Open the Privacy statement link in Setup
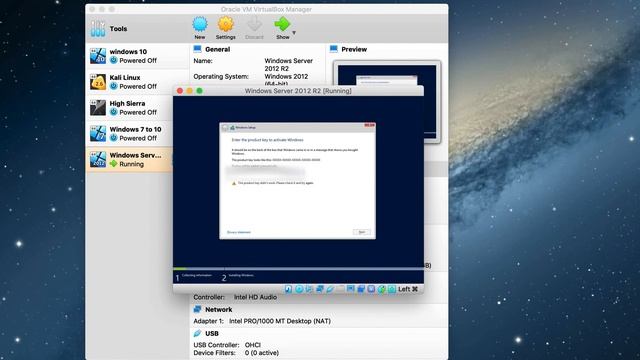Screen dimensions: 640x360 [x=239, y=232]
